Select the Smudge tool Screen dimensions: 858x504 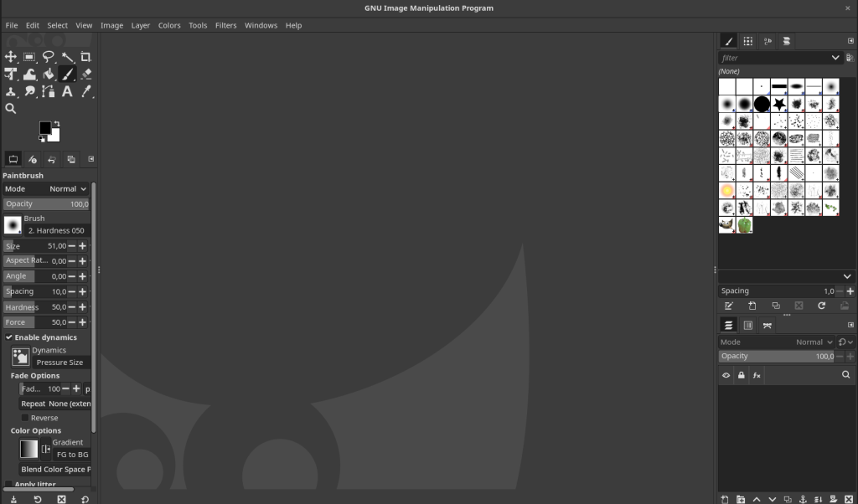pos(29,92)
